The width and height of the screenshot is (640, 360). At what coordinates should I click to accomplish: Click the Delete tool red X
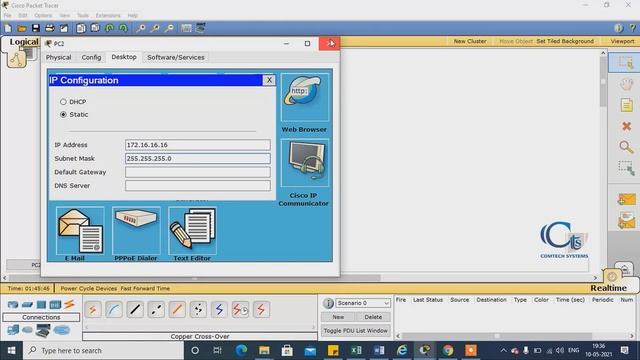627,126
